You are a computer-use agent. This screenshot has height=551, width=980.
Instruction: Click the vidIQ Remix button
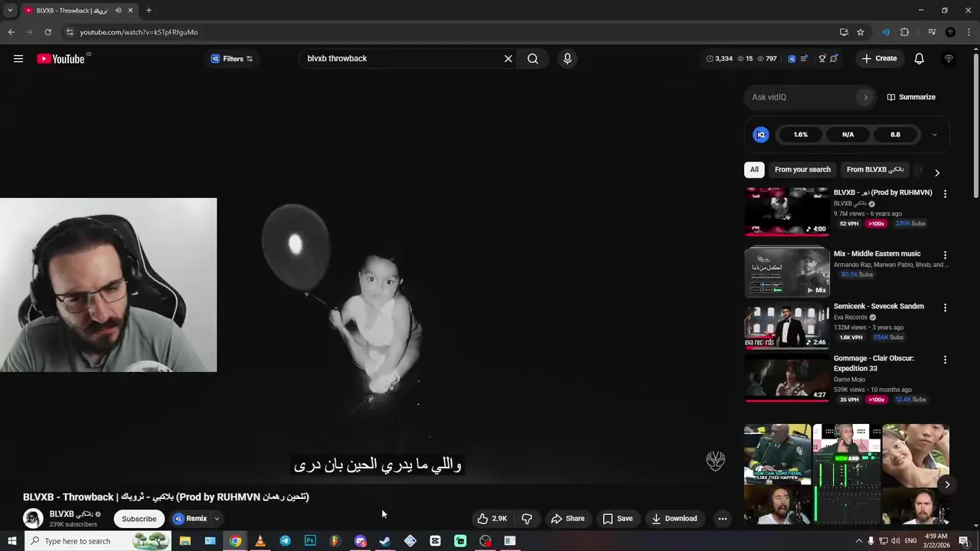(x=190, y=519)
